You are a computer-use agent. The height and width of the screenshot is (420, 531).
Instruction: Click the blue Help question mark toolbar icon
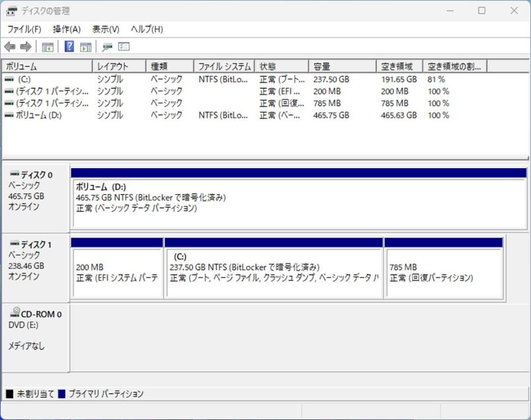pyautogui.click(x=67, y=47)
